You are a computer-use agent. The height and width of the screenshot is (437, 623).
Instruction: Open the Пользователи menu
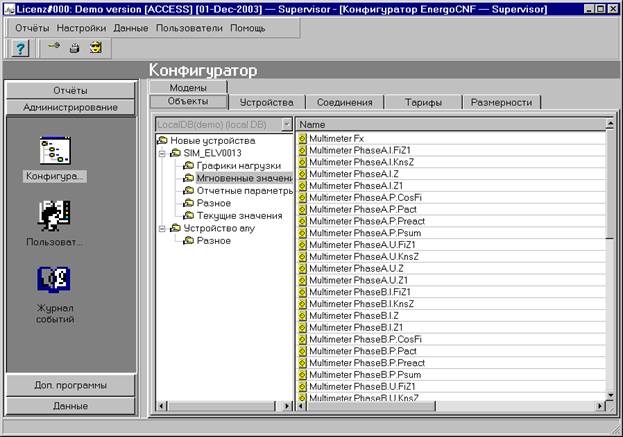click(x=189, y=28)
